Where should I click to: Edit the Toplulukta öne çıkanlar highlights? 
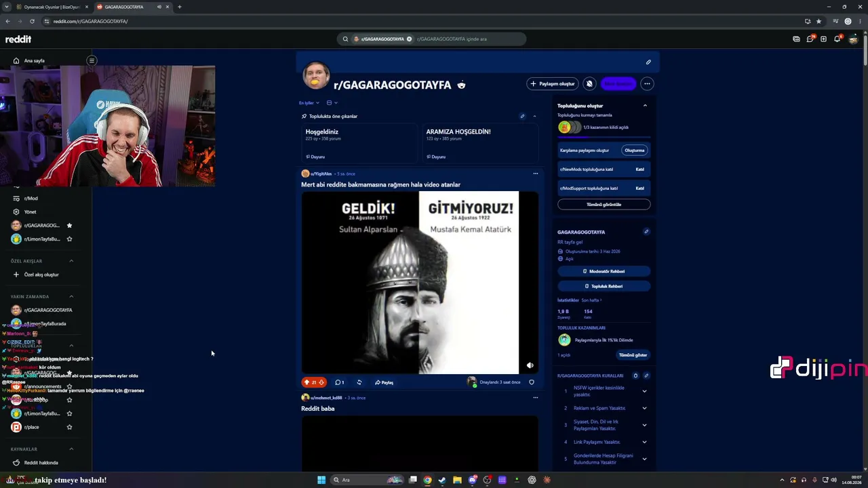pyautogui.click(x=522, y=116)
